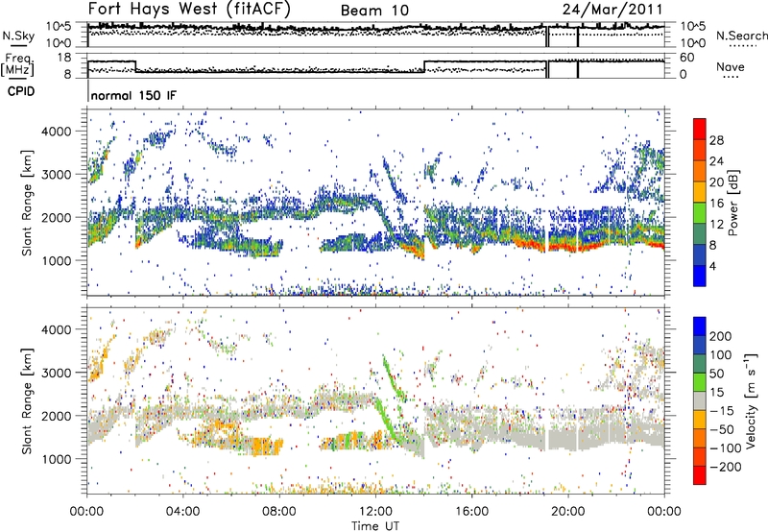Click the gray segment of Velocity color bar
Screen dimensions: 768x532
click(x=700, y=400)
